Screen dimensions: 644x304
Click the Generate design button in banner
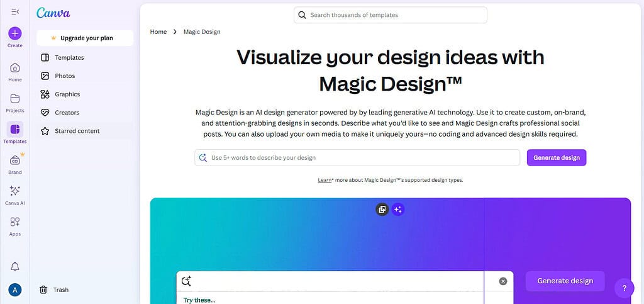click(565, 281)
